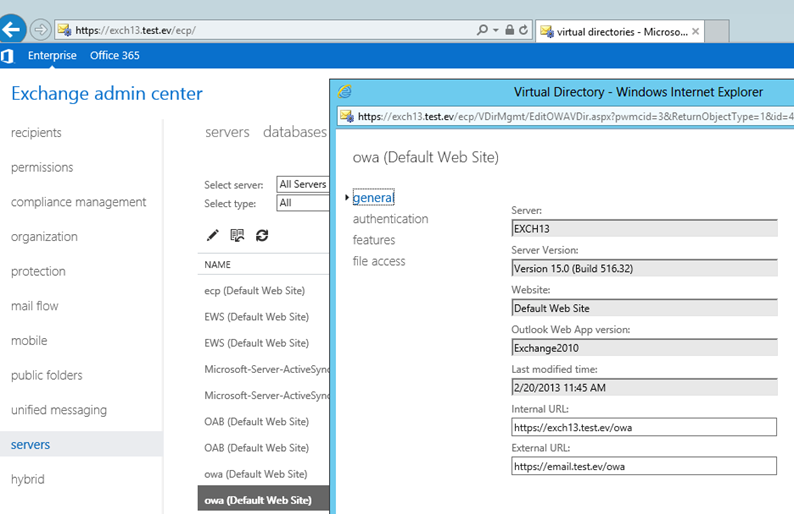Click the main browser address bar URL
This screenshot has width=794, height=514.
pos(135,30)
